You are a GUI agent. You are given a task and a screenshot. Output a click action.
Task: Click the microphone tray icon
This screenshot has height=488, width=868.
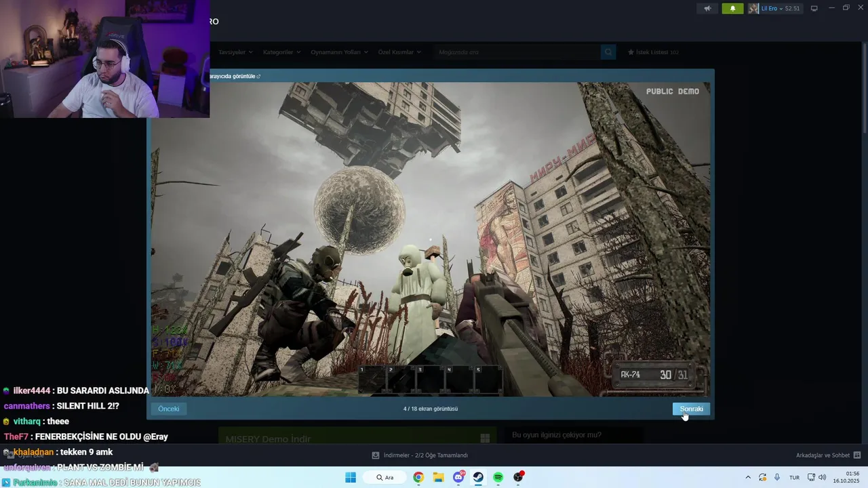click(x=777, y=477)
